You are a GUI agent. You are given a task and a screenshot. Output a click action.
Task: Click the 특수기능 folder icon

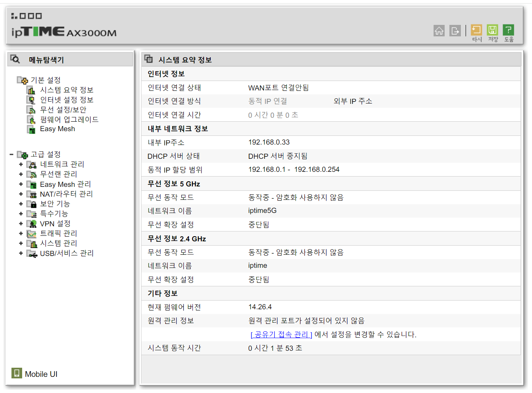[31, 214]
